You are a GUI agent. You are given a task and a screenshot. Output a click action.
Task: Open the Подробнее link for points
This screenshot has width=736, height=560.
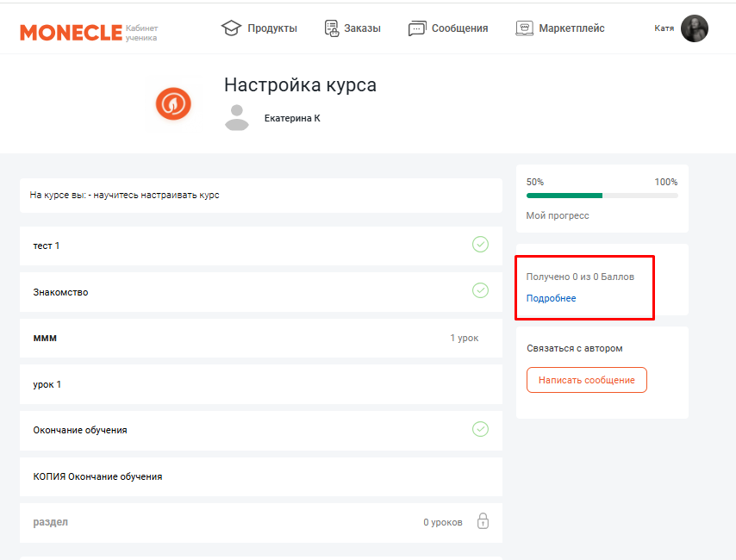[x=551, y=298]
